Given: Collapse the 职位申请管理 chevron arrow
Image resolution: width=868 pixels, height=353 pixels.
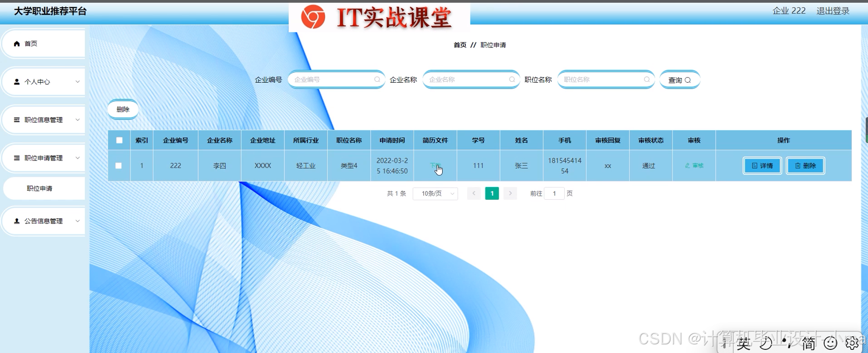Looking at the screenshot, I should click(x=77, y=158).
